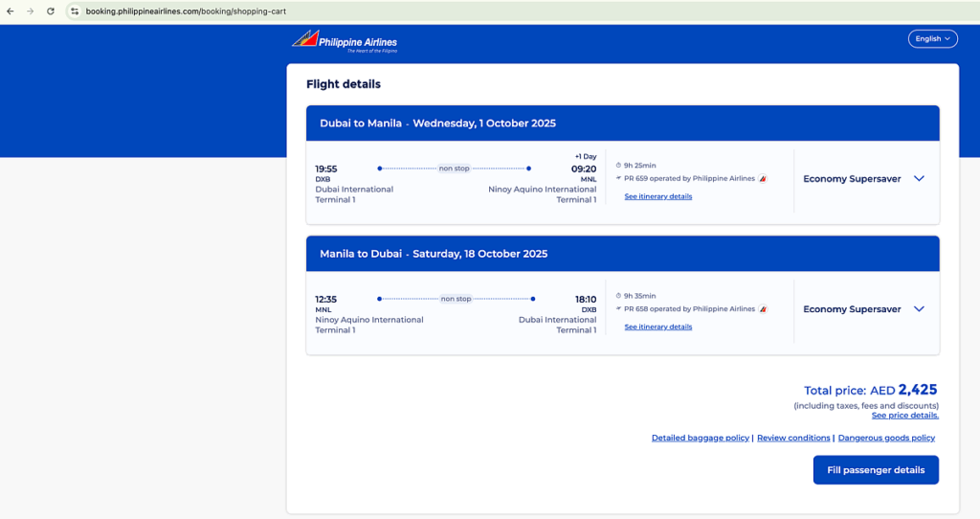Expand Economy Supersaver for Dubai to Manila
Viewport: 980px width, 519px height.
coord(919,178)
